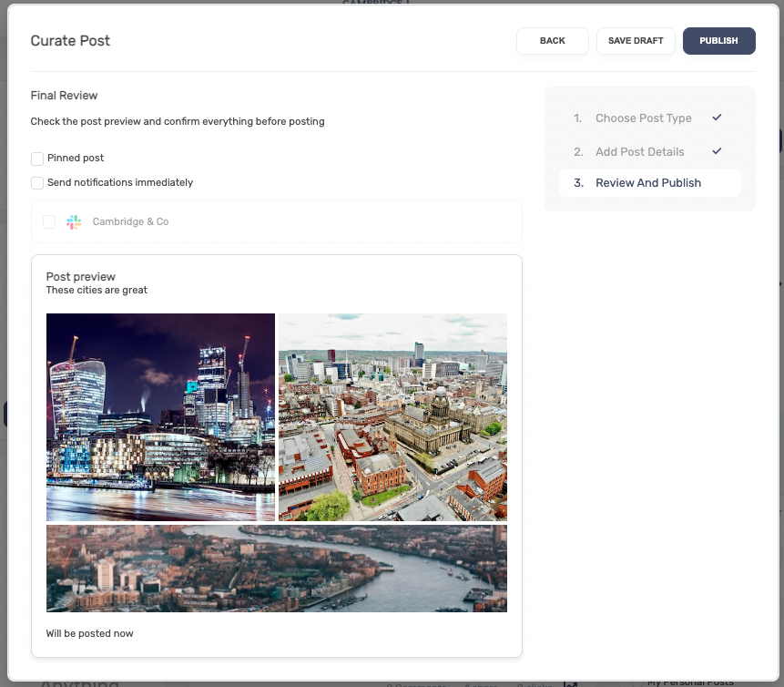Click the Publish button

[718, 40]
